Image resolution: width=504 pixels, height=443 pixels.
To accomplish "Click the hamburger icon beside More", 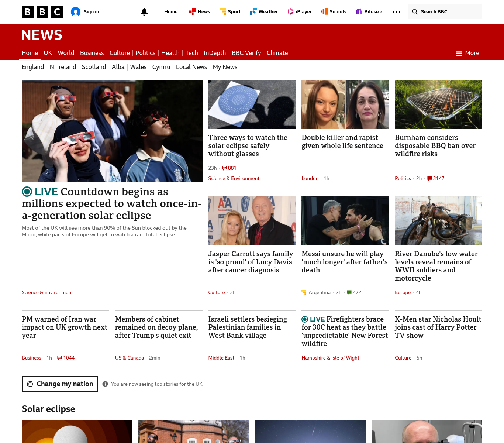I will point(459,53).
